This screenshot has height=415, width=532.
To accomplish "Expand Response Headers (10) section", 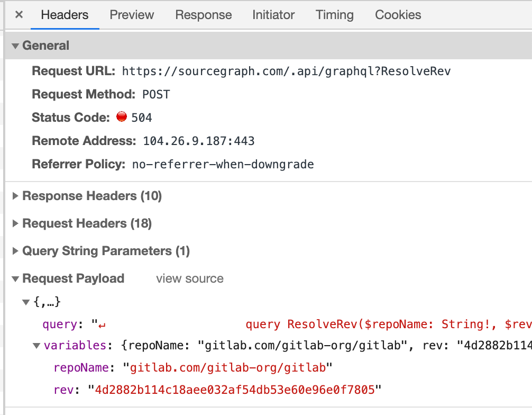I will (15, 196).
